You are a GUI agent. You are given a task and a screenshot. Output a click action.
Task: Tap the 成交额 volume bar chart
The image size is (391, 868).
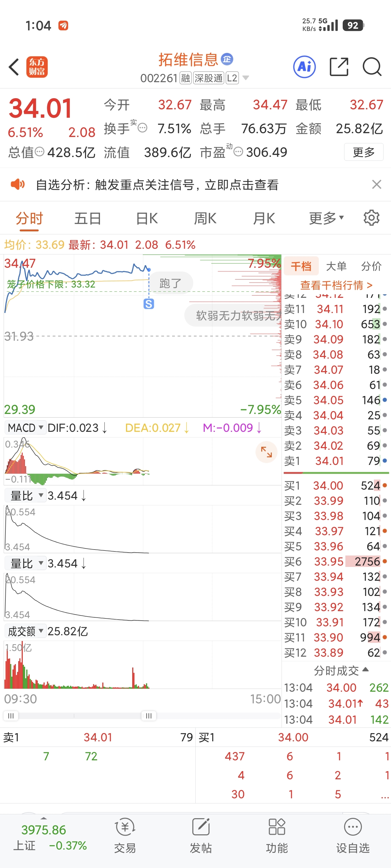click(x=142, y=665)
